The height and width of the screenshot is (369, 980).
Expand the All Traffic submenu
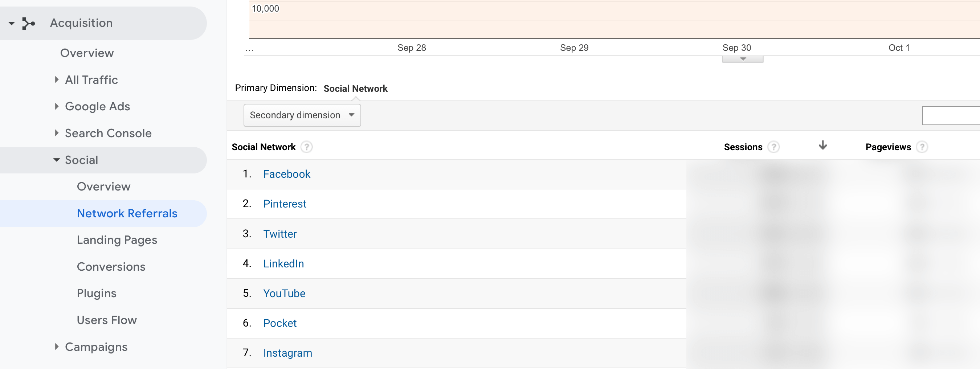click(x=56, y=79)
